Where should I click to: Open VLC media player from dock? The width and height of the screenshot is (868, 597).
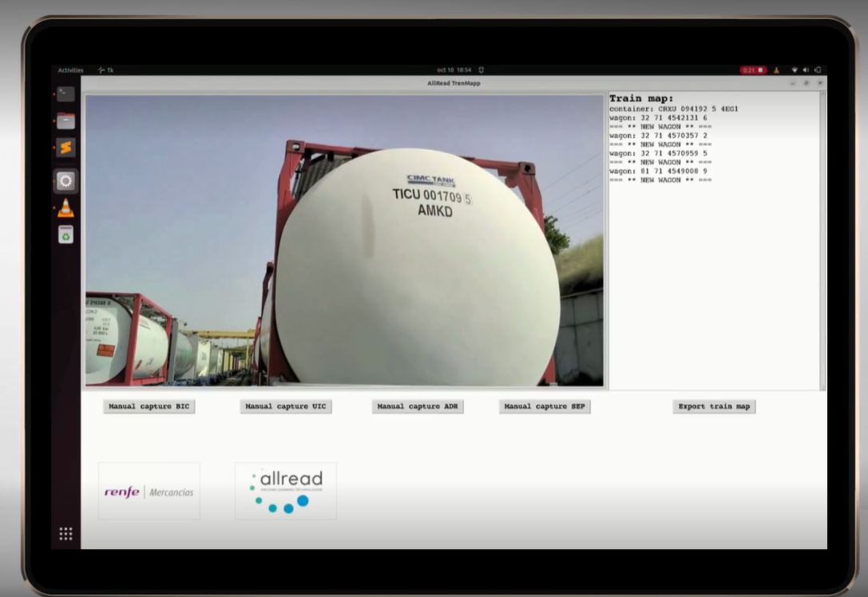pyautogui.click(x=65, y=208)
